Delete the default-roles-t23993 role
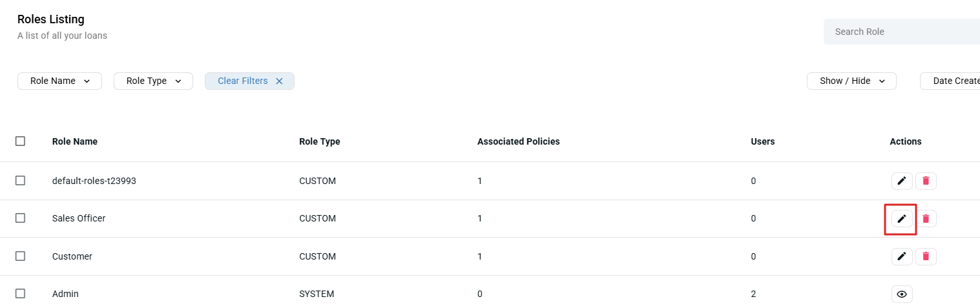This screenshot has width=980, height=308. 926,181
